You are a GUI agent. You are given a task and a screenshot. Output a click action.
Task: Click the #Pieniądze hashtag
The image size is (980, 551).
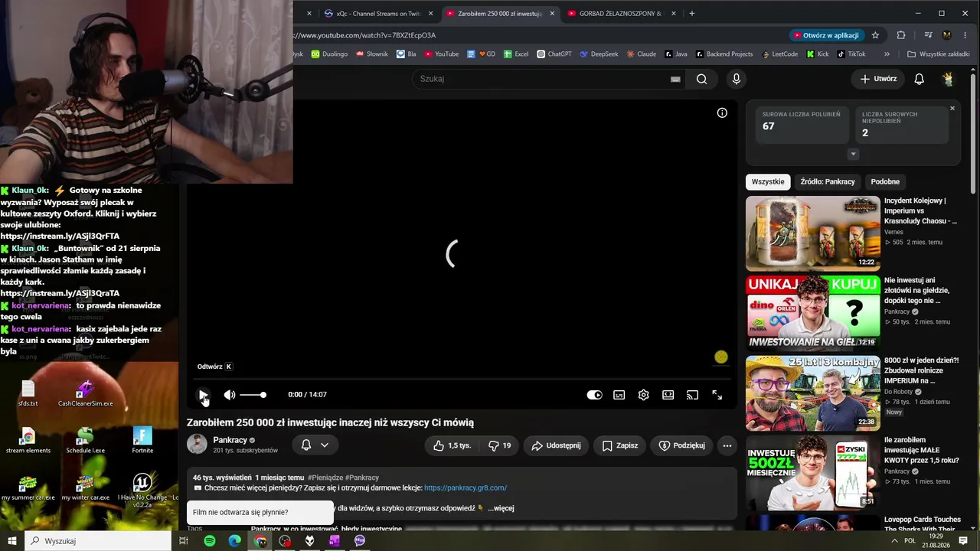tap(325, 478)
